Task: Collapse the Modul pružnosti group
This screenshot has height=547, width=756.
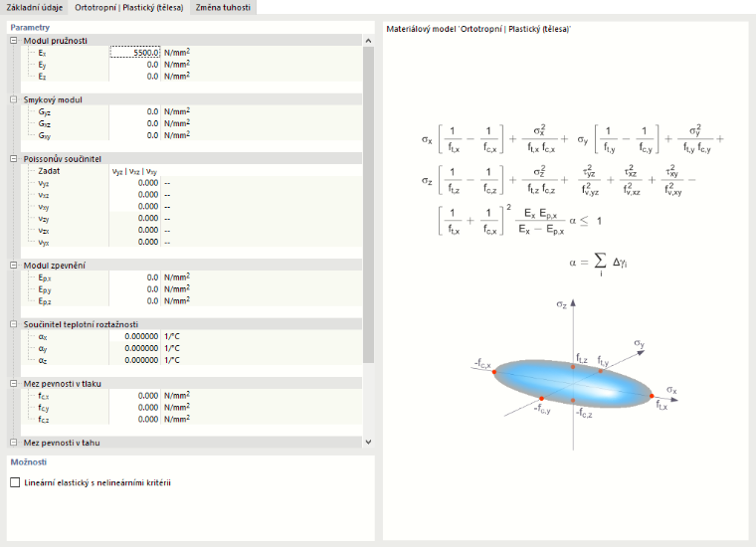Action: pos(14,41)
